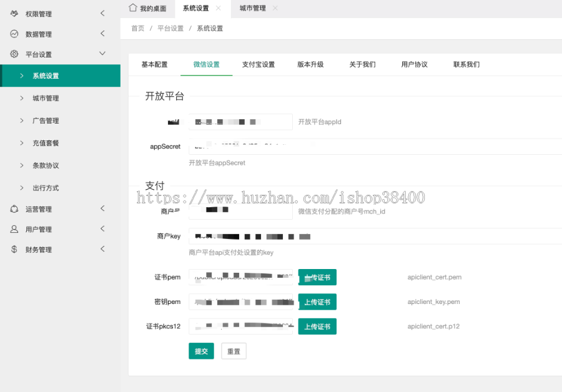
Task: Click the 财务管理 dollar icon
Action: point(14,250)
